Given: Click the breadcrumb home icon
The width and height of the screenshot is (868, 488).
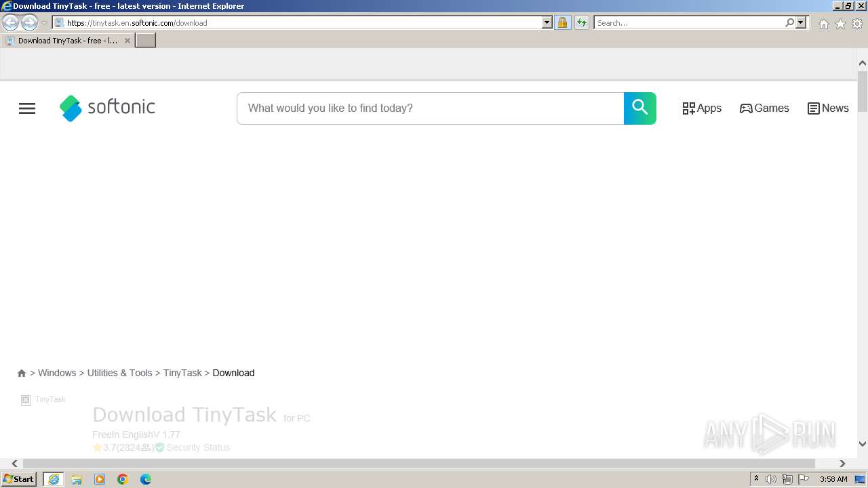Looking at the screenshot, I should tap(22, 373).
